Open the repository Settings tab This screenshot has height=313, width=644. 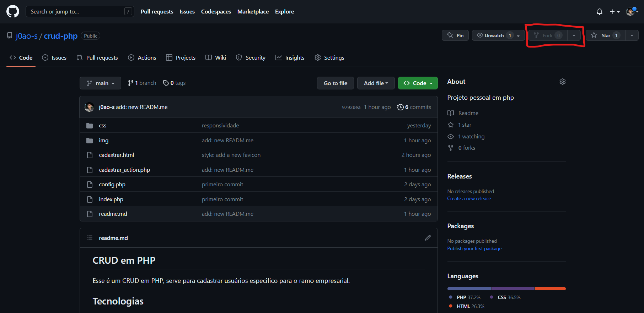click(329, 57)
